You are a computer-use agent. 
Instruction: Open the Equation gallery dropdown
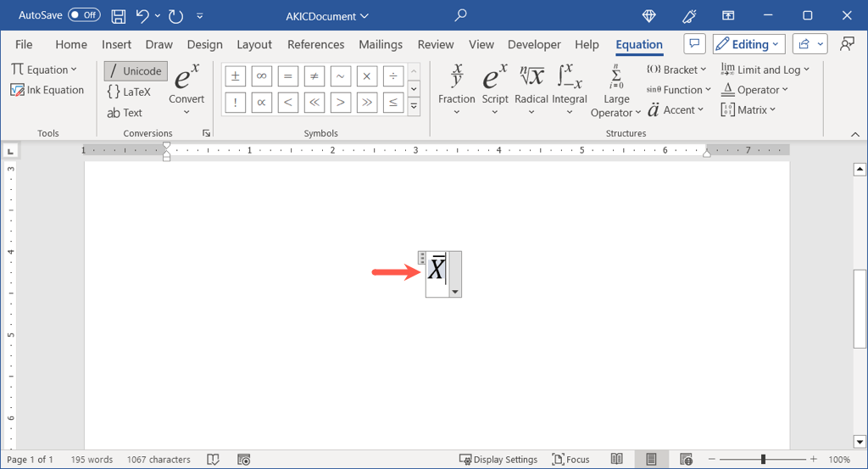click(44, 70)
